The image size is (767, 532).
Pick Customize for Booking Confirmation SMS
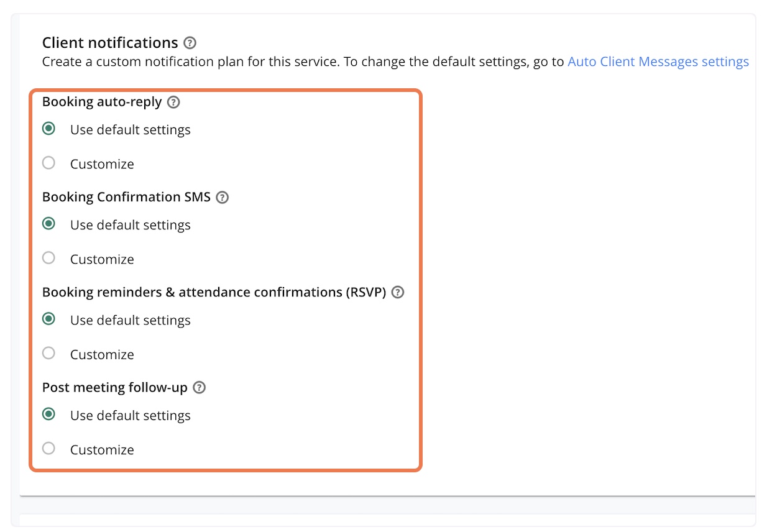48,259
